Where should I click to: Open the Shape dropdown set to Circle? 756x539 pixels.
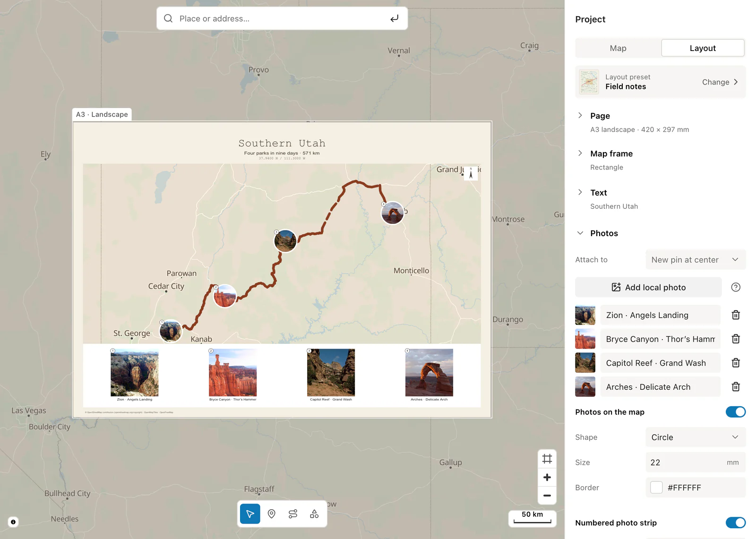tap(696, 437)
